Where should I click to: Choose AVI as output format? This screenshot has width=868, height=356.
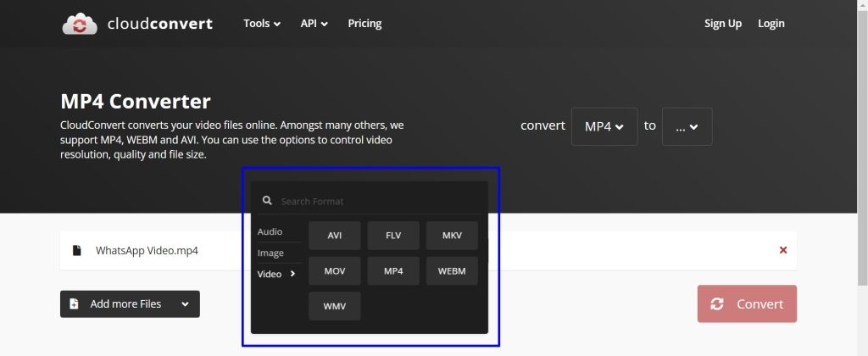[334, 236]
